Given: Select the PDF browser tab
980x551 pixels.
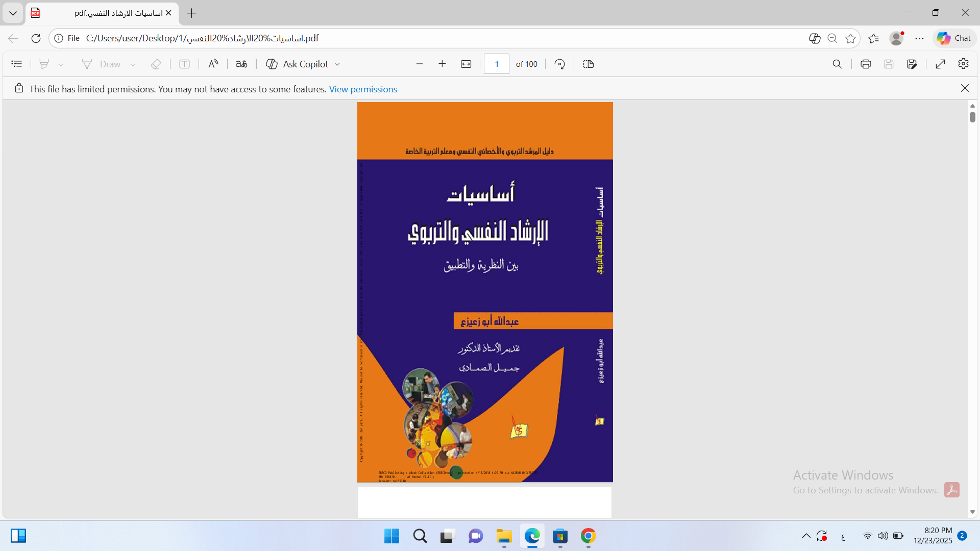Looking at the screenshot, I should (102, 13).
